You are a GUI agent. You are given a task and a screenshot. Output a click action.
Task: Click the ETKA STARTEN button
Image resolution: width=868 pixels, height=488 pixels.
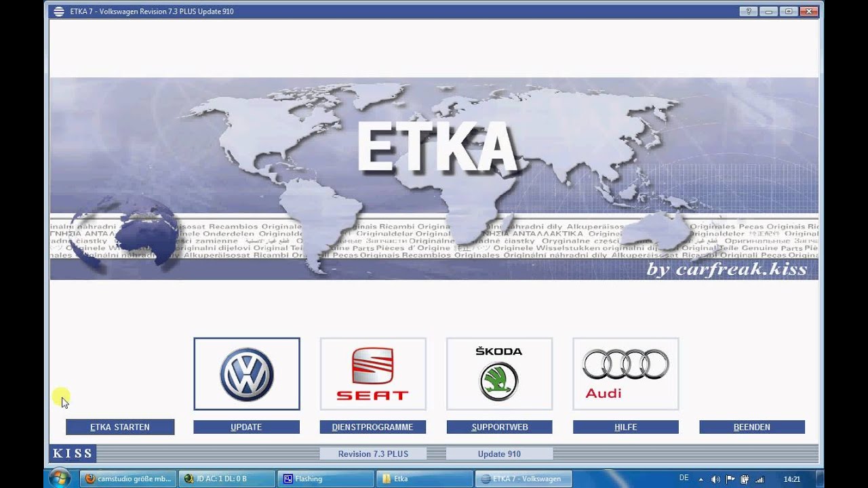pos(120,427)
